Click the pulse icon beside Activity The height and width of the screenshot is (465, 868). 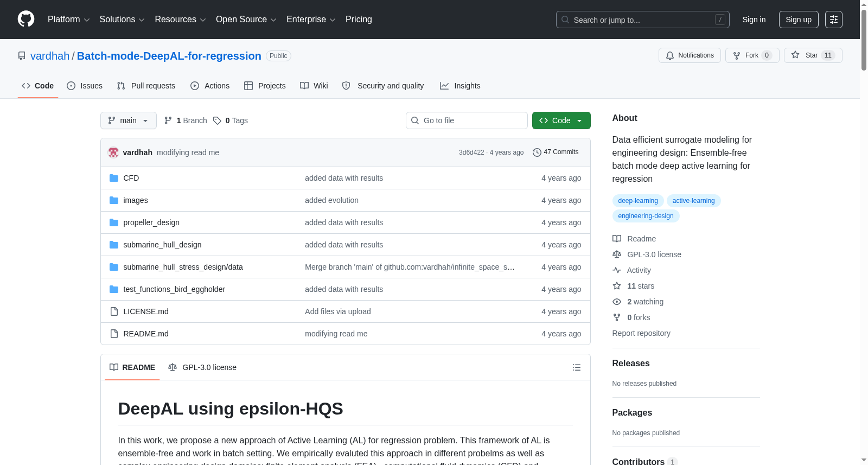(617, 270)
